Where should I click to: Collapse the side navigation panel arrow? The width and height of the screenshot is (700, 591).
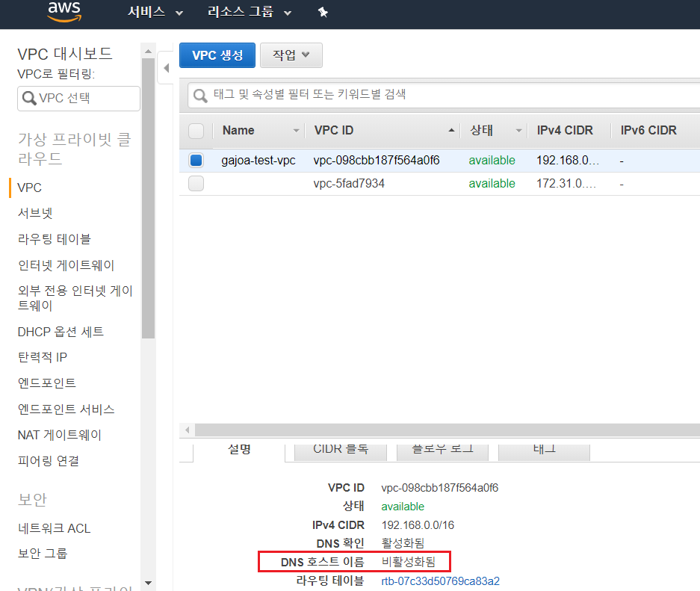point(166,68)
